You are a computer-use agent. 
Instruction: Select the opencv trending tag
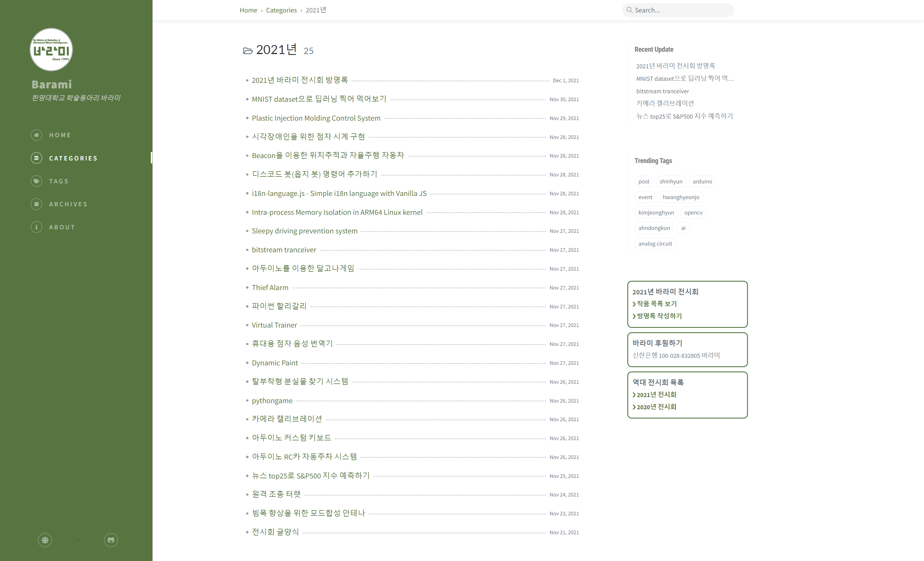693,212
